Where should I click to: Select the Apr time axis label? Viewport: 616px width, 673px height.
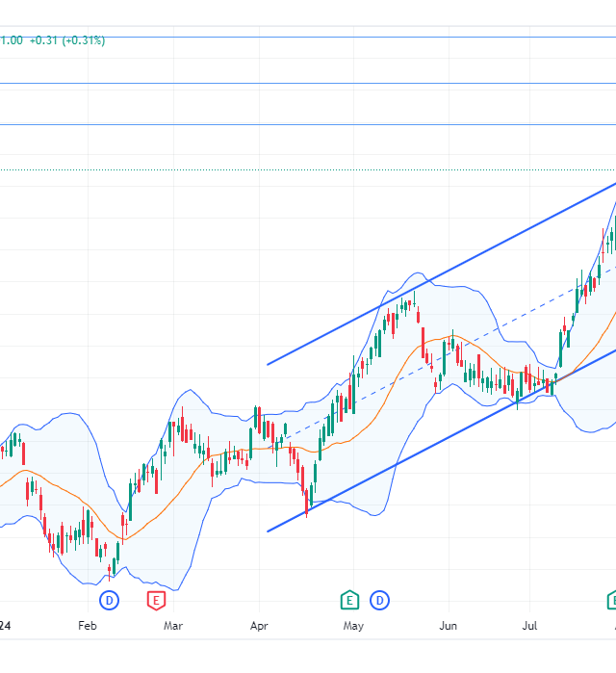coord(259,626)
